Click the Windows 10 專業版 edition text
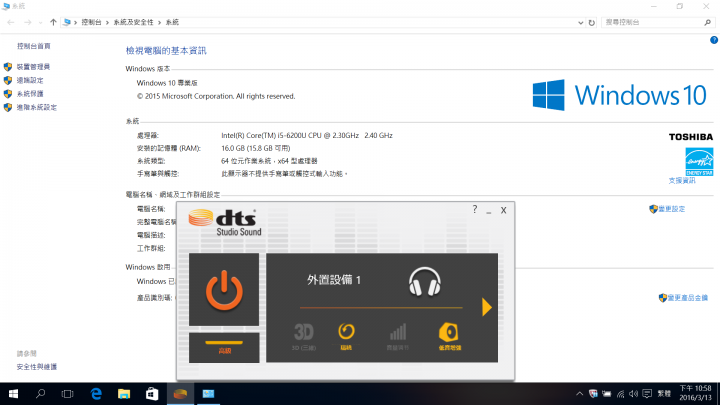Screen dimensions: 720x405 tap(167, 83)
